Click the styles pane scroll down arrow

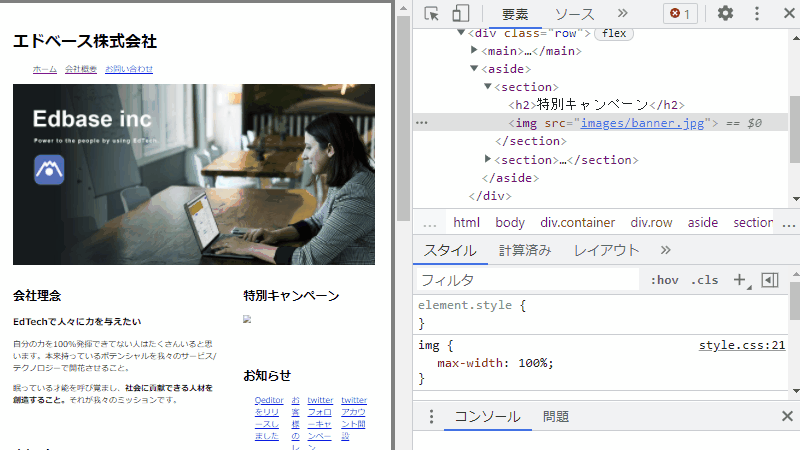click(x=796, y=391)
